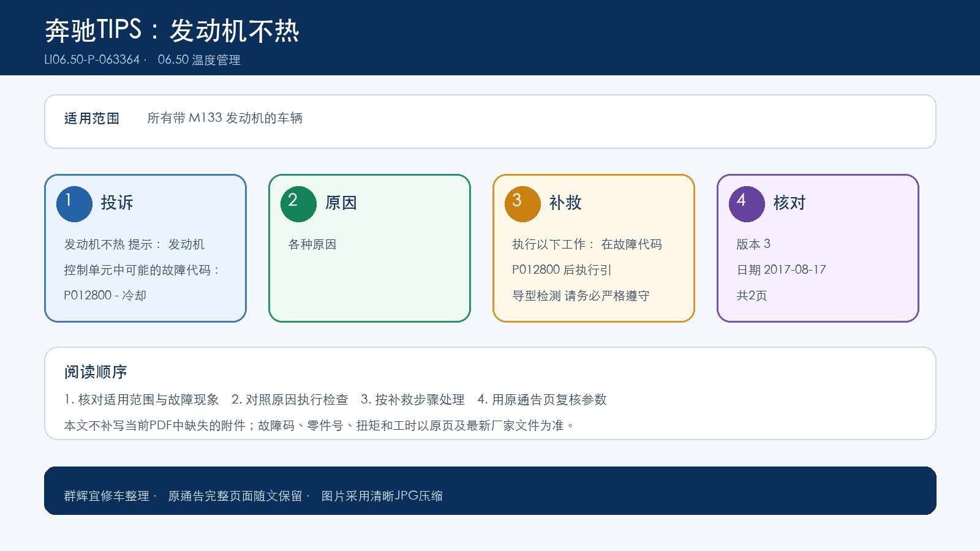
Task: Click the line P012800 后执行引
Action: (x=562, y=270)
